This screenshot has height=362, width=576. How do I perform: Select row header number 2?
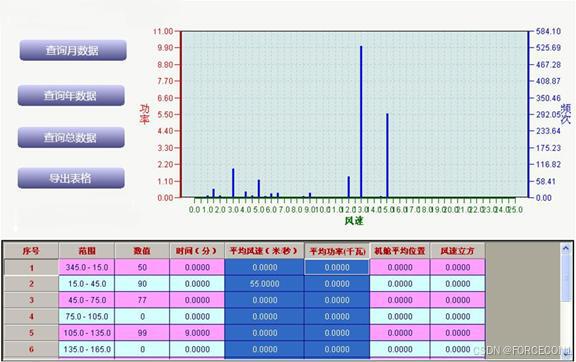pyautogui.click(x=31, y=284)
